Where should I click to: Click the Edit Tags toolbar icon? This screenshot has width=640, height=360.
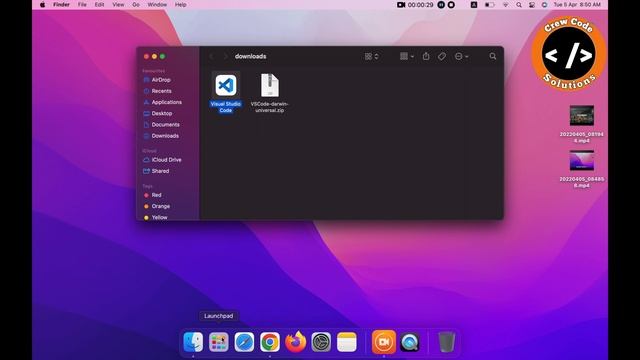tap(442, 56)
